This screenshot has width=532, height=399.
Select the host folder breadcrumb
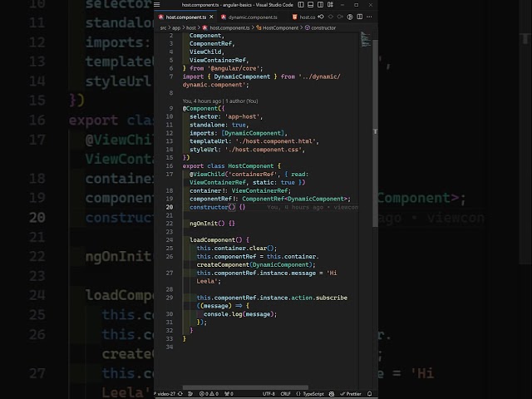191,27
